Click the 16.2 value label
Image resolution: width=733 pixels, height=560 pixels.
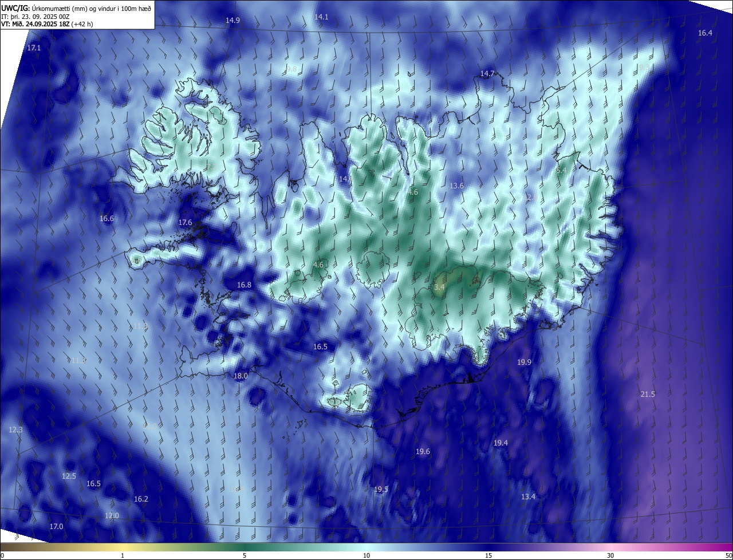click(x=141, y=499)
